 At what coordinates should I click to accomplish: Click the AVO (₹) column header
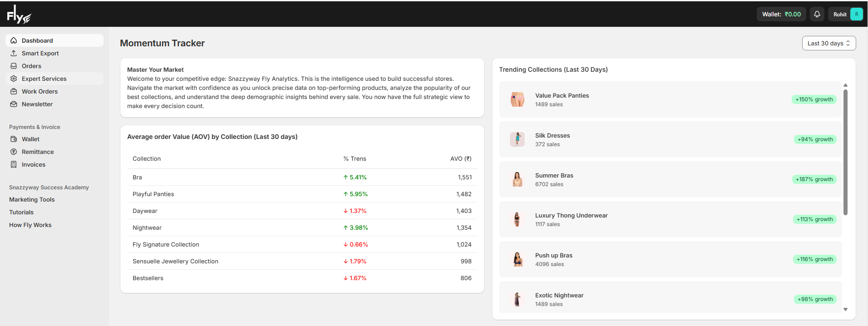click(461, 158)
